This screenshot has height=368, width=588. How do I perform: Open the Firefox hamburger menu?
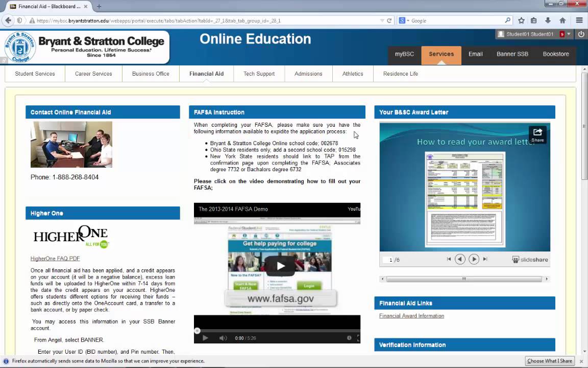pos(579,20)
